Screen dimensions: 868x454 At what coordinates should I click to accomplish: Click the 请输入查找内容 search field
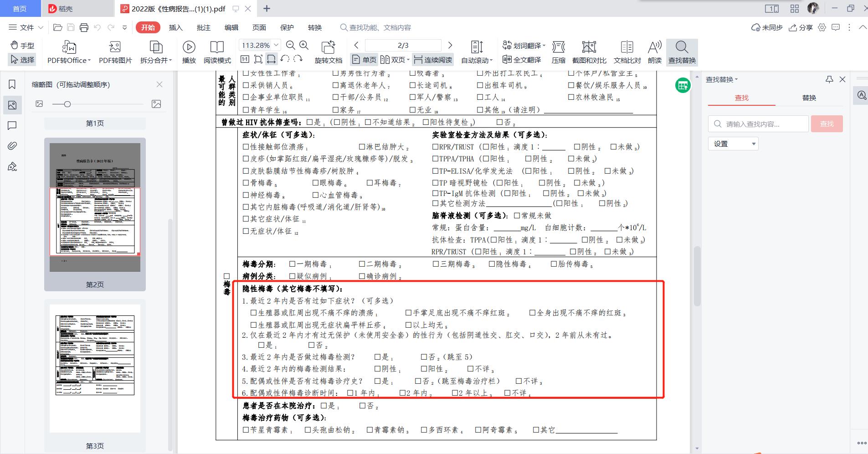758,124
